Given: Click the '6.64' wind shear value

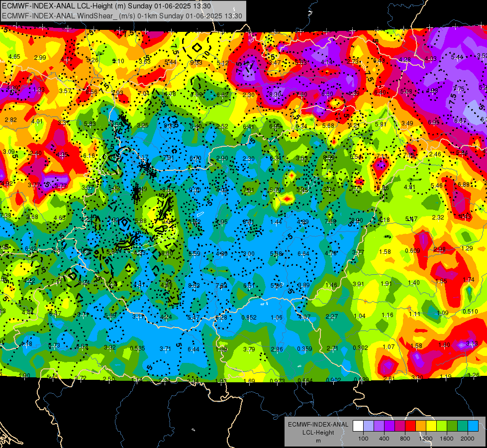Looking at the screenshot, I should click(303, 254).
